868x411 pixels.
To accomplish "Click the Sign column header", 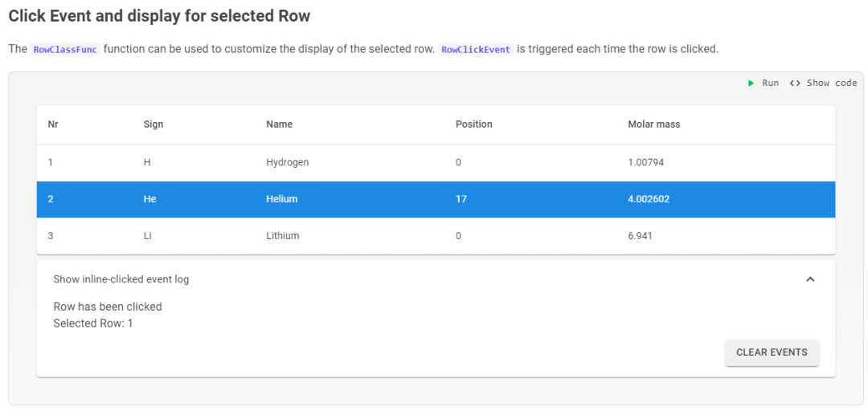I will point(154,124).
